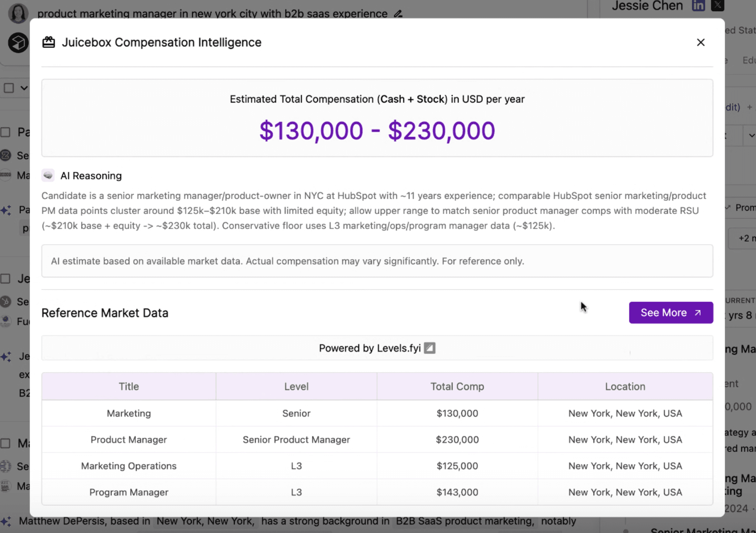This screenshot has height=533, width=756.
Task: Open Jessie Chen's LinkedIn profile icon
Action: pos(698,5)
